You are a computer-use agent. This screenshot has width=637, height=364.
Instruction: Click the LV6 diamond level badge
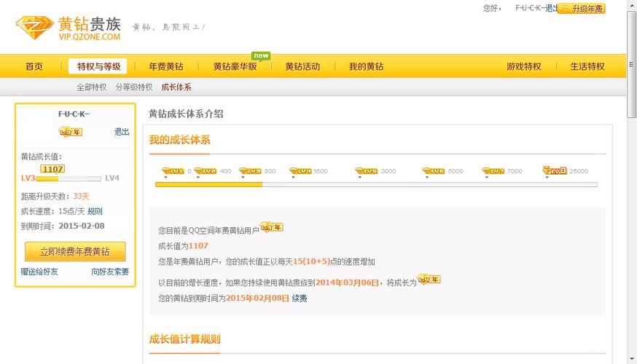pyautogui.click(x=434, y=171)
